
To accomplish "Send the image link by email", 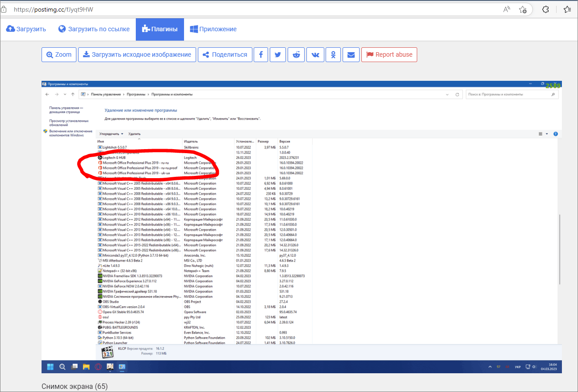I will 351,54.
